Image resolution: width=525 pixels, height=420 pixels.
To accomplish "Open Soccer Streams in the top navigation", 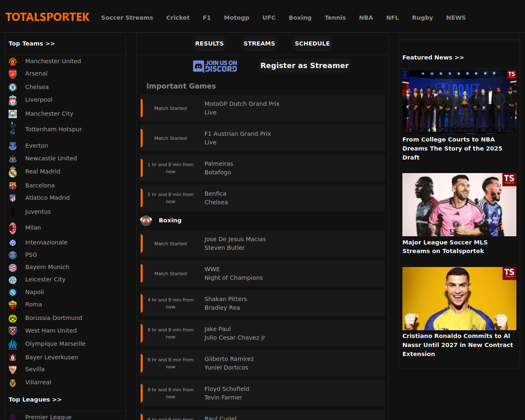I will click(127, 18).
